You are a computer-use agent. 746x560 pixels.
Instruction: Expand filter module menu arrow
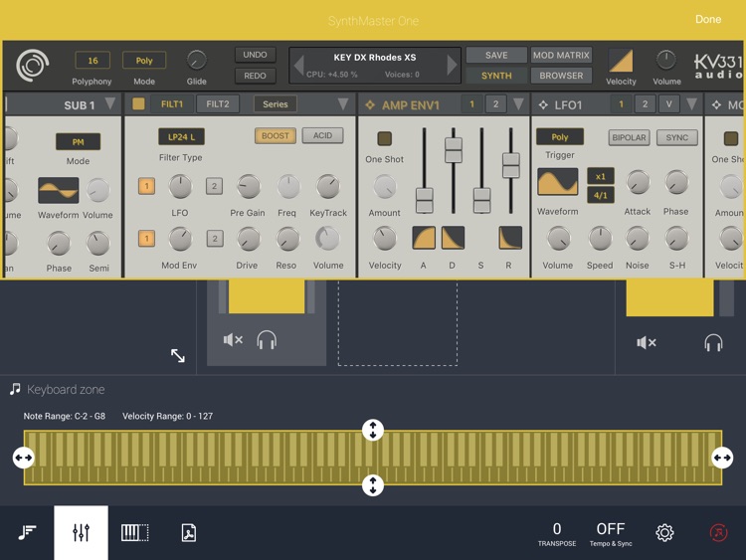(342, 104)
